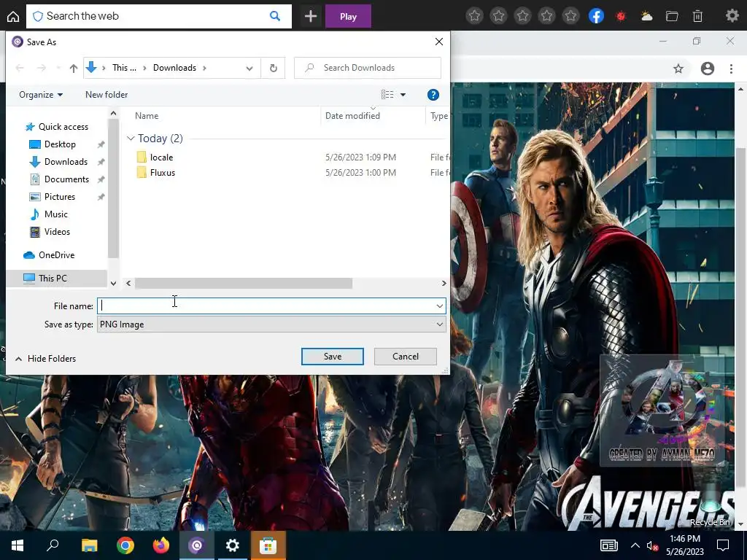Go up one folder level
The height and width of the screenshot is (560, 747).
point(74,68)
